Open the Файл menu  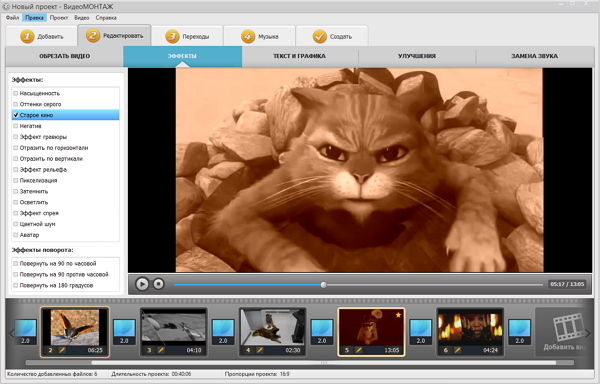(x=13, y=18)
